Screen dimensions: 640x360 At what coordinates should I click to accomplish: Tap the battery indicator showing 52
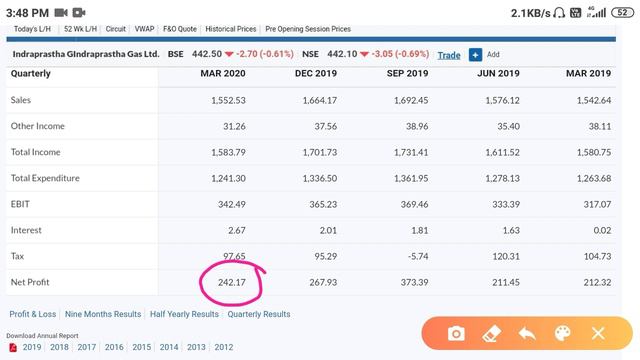[x=622, y=13]
